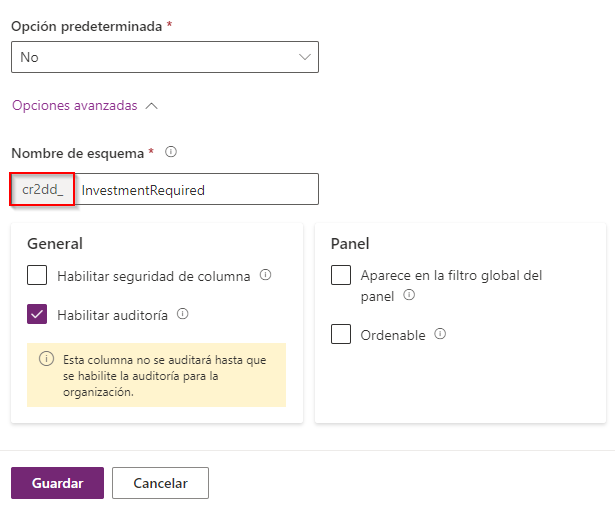Click info icon next to Nombre de esquema
The image size is (615, 515).
171,153
